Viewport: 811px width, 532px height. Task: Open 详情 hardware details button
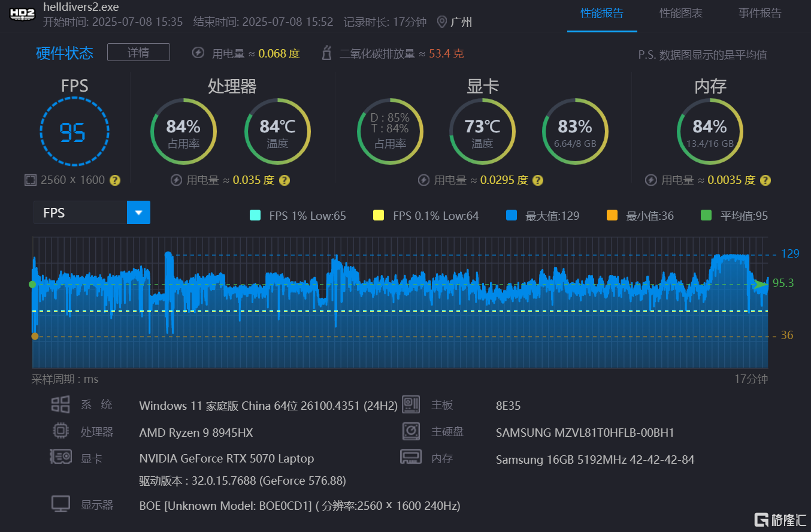(x=138, y=52)
